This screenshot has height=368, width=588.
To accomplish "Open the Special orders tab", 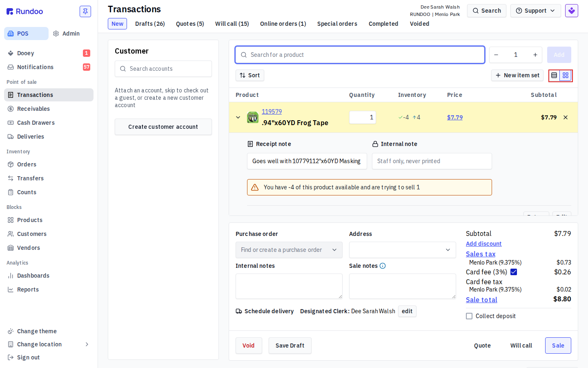I will tap(337, 24).
